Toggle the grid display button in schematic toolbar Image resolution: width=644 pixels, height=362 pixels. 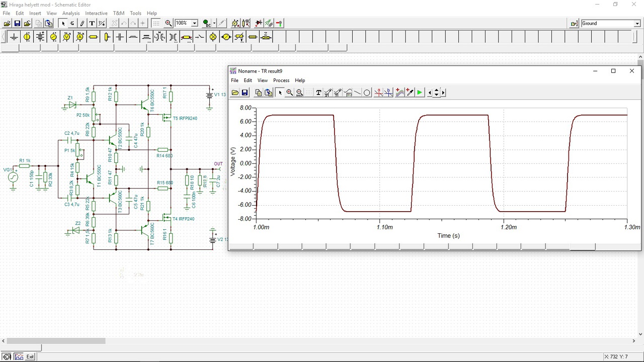tap(156, 23)
